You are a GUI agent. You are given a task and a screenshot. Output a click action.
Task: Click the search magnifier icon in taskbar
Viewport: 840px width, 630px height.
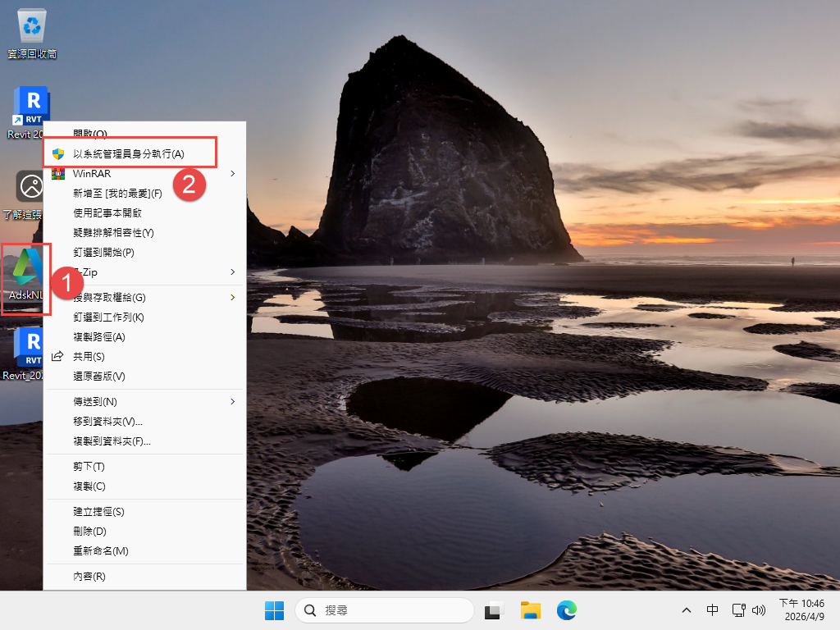[x=309, y=610]
